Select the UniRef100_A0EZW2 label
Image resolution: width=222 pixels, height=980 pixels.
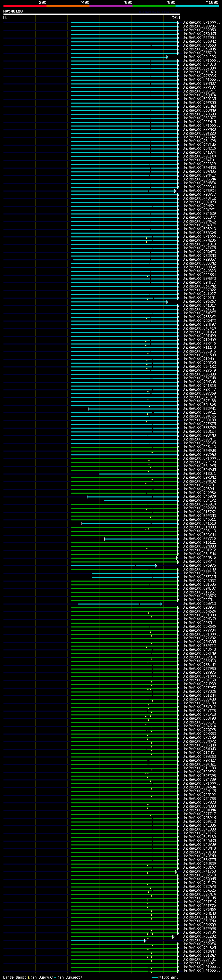(x=199, y=936)
